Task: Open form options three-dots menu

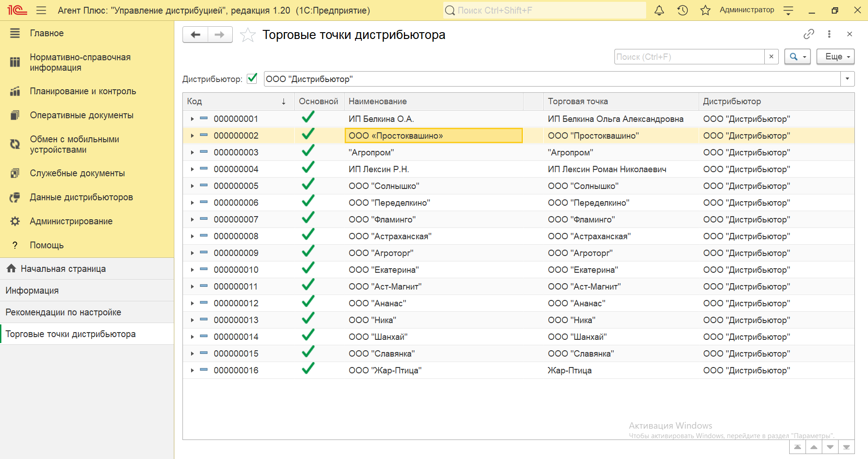Action: coord(829,34)
